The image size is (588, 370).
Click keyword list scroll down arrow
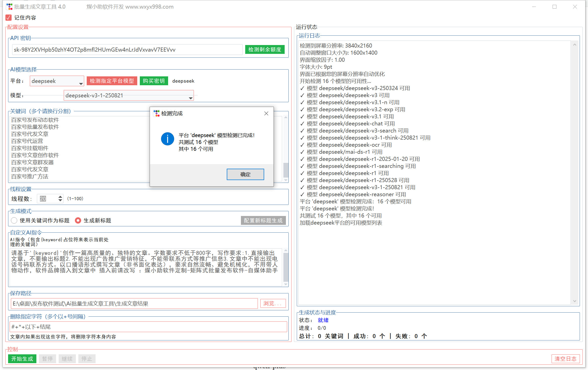coord(286,180)
